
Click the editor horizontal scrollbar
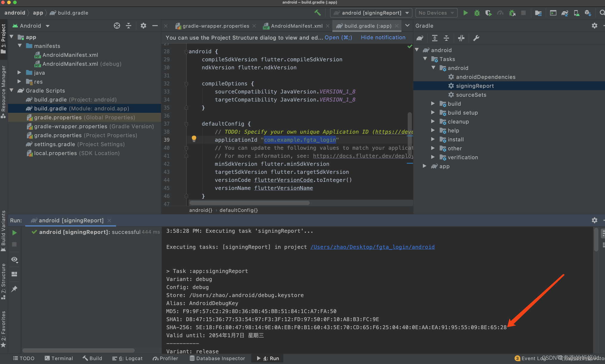(x=249, y=203)
